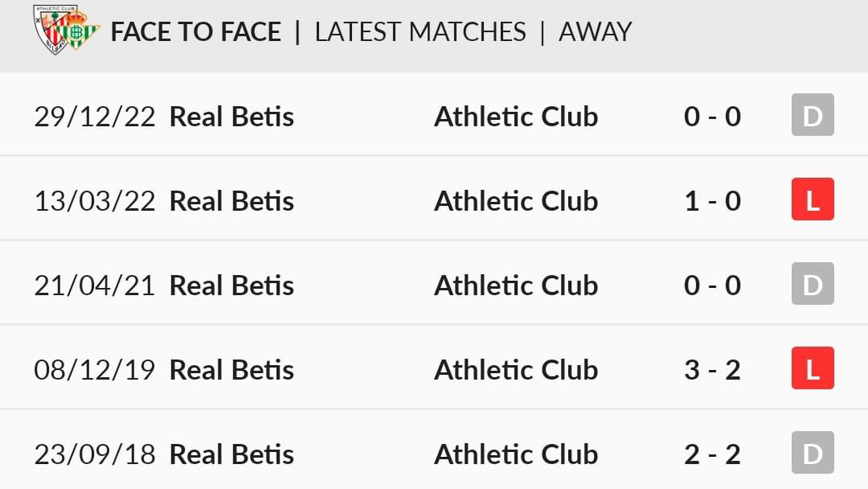This screenshot has height=489, width=868.
Task: Open the 3 - 2 score from 08/12/19
Action: coord(712,370)
